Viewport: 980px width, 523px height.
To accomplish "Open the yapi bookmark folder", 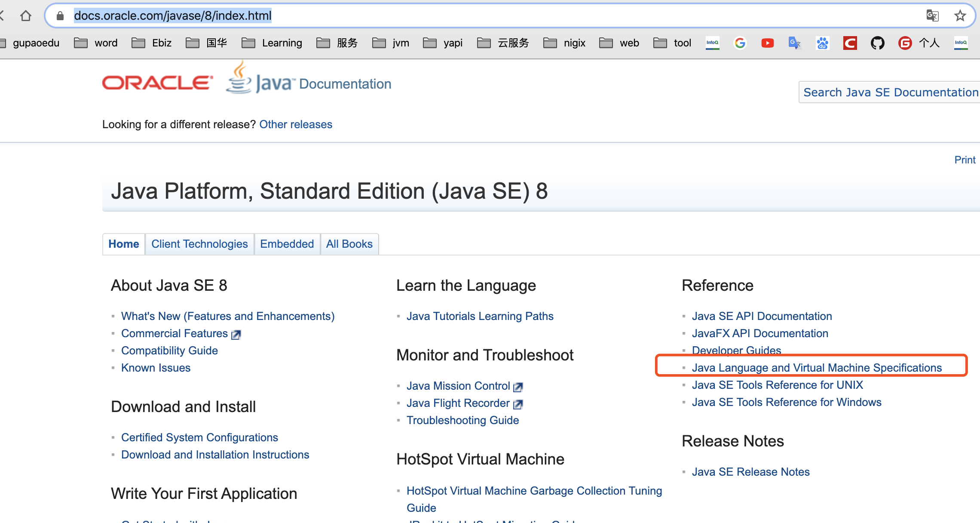I will pos(443,43).
